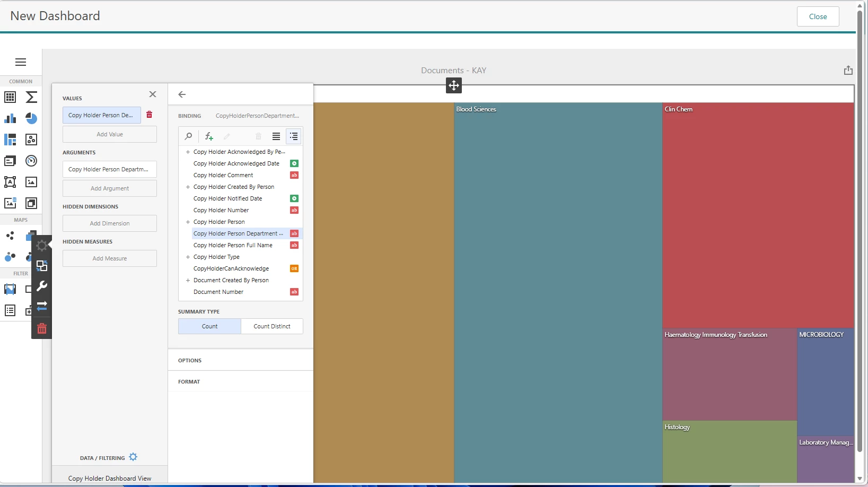Image resolution: width=868 pixels, height=487 pixels.
Task: Open the item Bindings gear menu
Action: pos(42,246)
